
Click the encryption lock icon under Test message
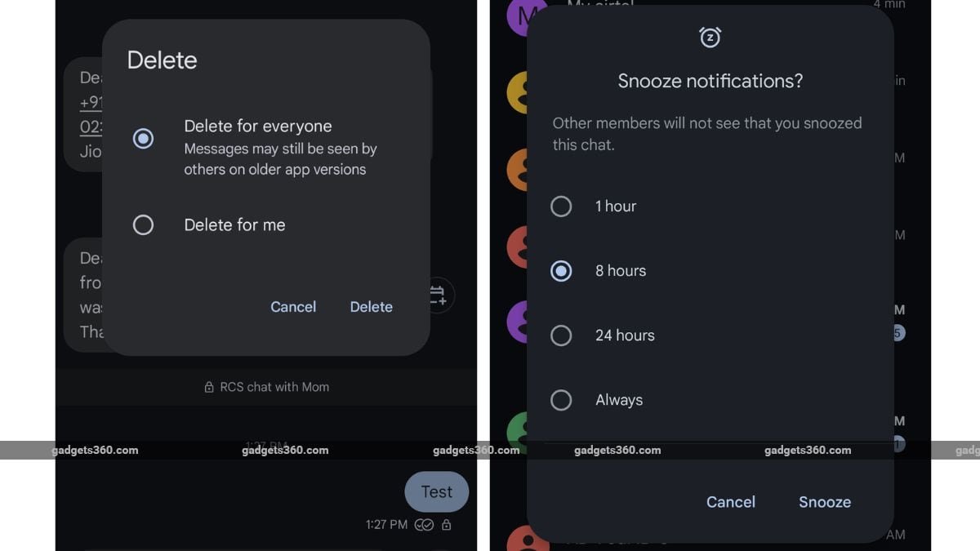[446, 525]
